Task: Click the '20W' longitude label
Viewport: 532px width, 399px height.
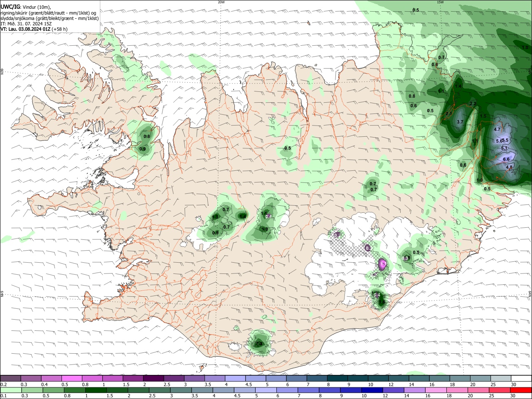Action: point(221,2)
